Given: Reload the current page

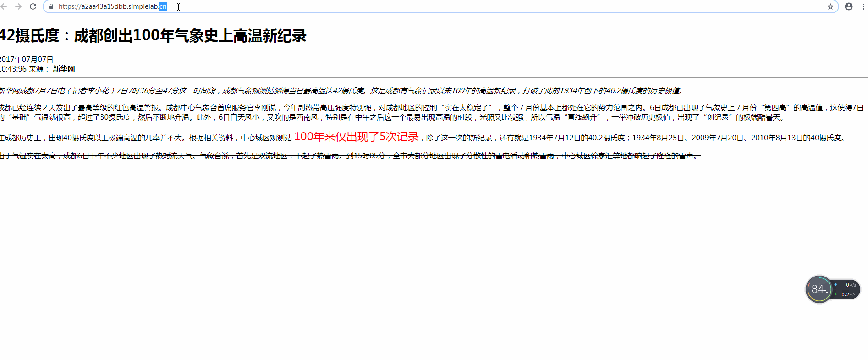Looking at the screenshot, I should (x=33, y=6).
